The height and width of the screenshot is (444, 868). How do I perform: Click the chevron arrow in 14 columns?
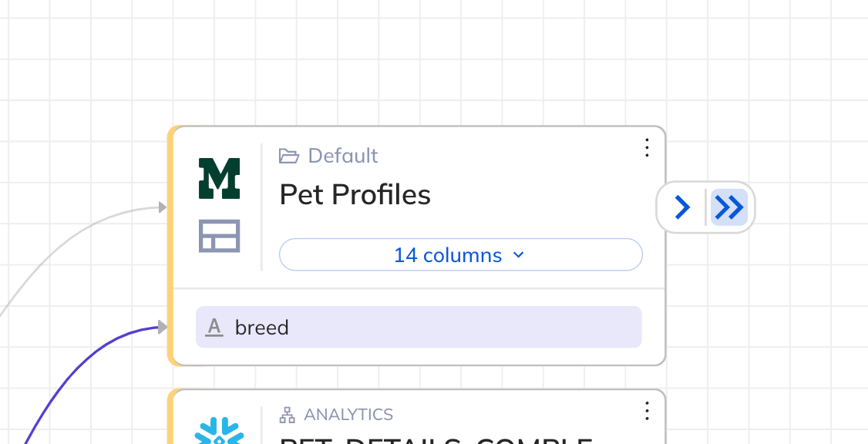point(519,255)
